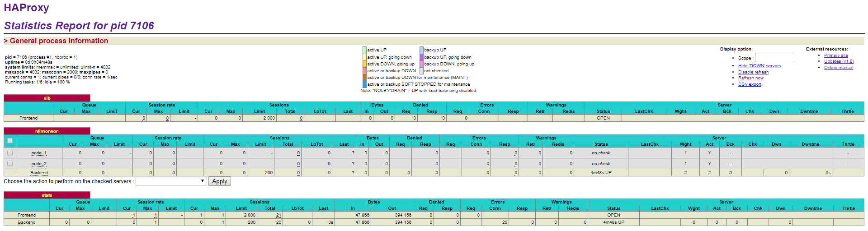This screenshot has height=231, width=868.
Task: Click the 'Y' Act value for node_1
Action: 709,153
